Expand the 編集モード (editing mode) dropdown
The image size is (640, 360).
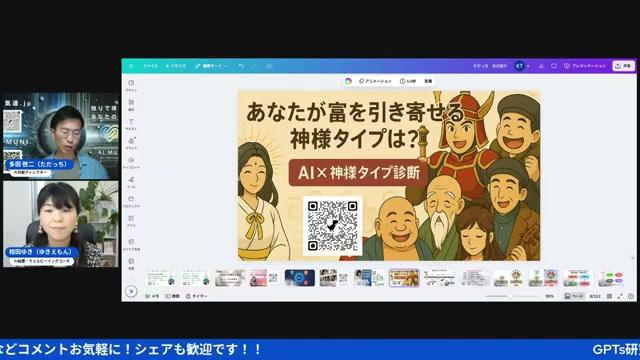(x=211, y=66)
